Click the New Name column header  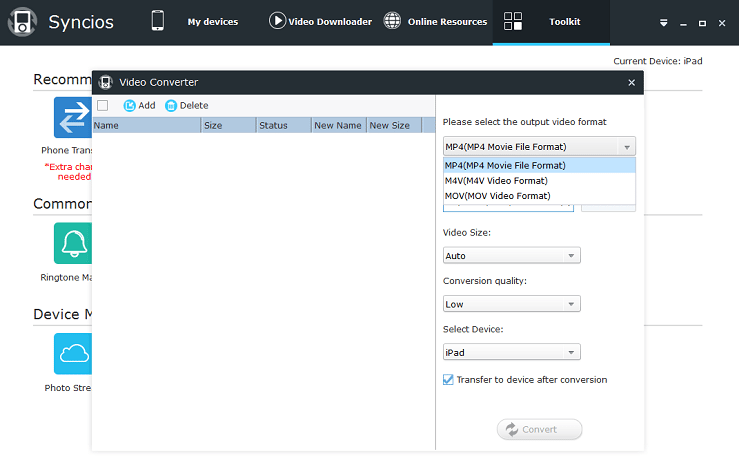point(339,125)
